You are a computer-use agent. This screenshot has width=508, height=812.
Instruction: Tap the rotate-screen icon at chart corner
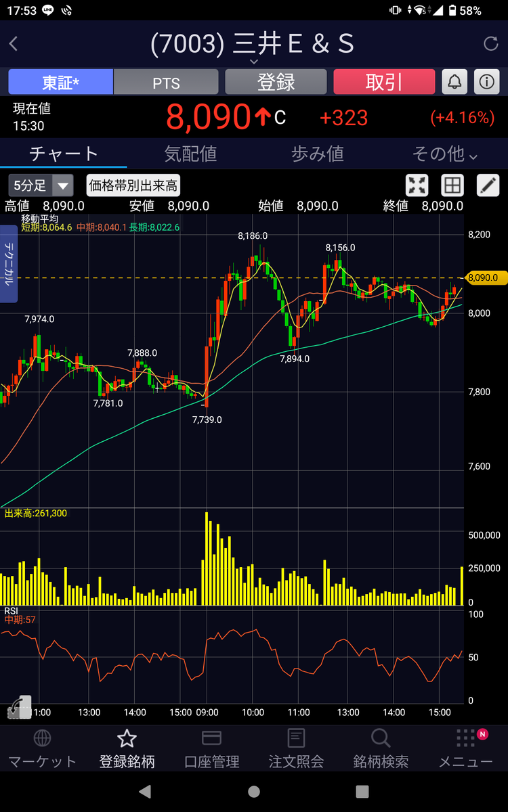(x=19, y=706)
